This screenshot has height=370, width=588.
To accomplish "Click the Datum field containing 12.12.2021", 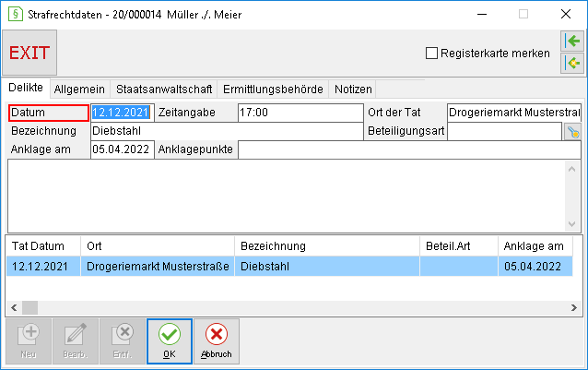I will pyautogui.click(x=123, y=113).
